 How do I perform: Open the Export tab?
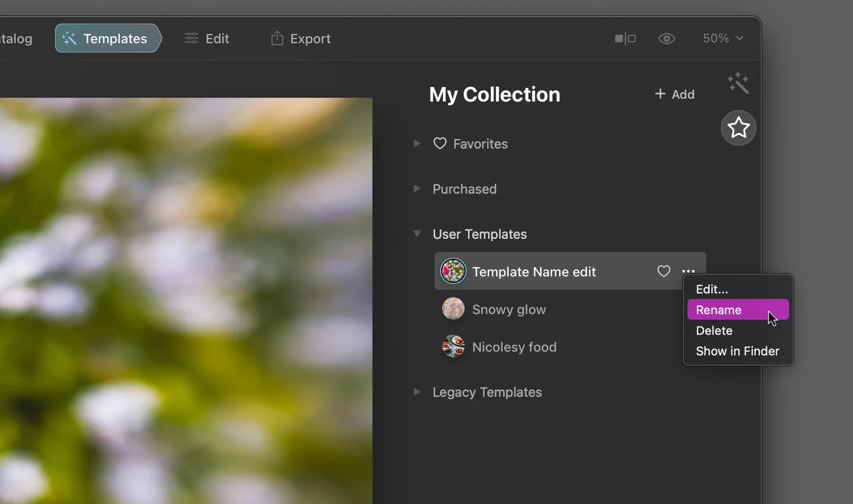coord(301,39)
